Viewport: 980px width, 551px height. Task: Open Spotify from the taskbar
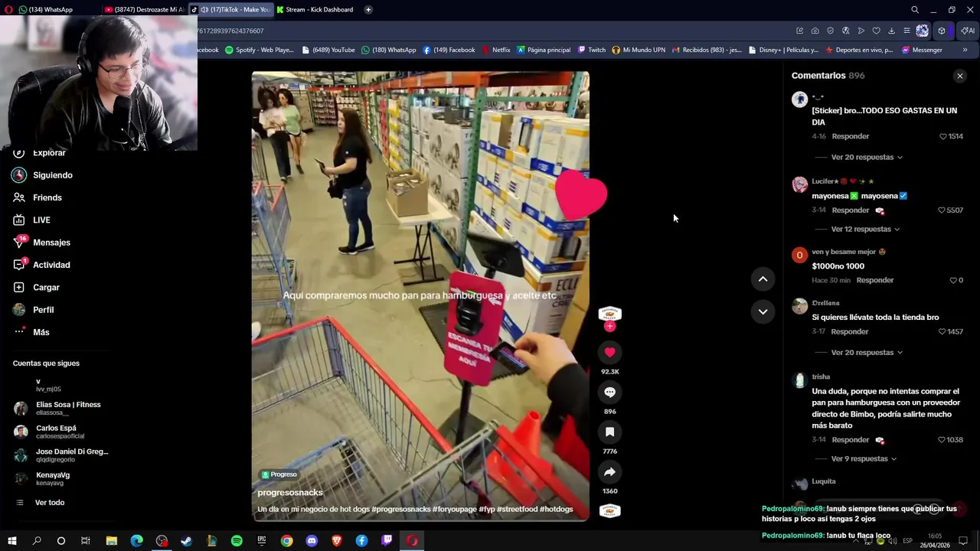pyautogui.click(x=237, y=540)
